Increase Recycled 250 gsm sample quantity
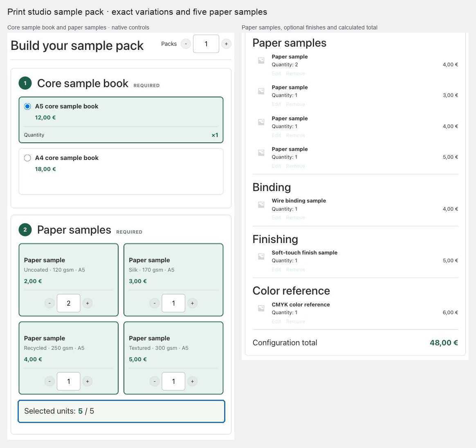 tap(88, 381)
